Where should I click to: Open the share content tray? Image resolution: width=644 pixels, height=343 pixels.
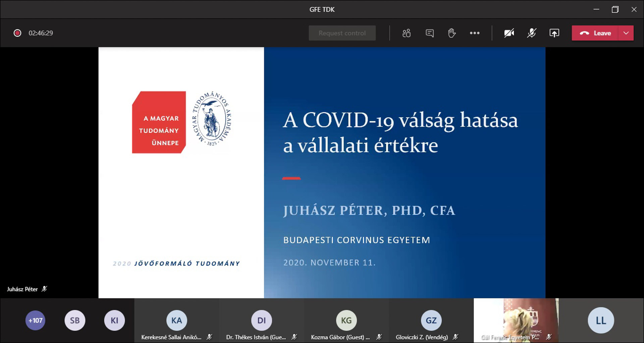tap(554, 33)
